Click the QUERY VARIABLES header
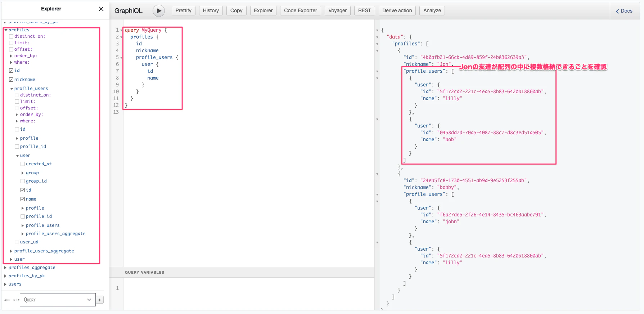This screenshot has height=314, width=644. [x=144, y=272]
